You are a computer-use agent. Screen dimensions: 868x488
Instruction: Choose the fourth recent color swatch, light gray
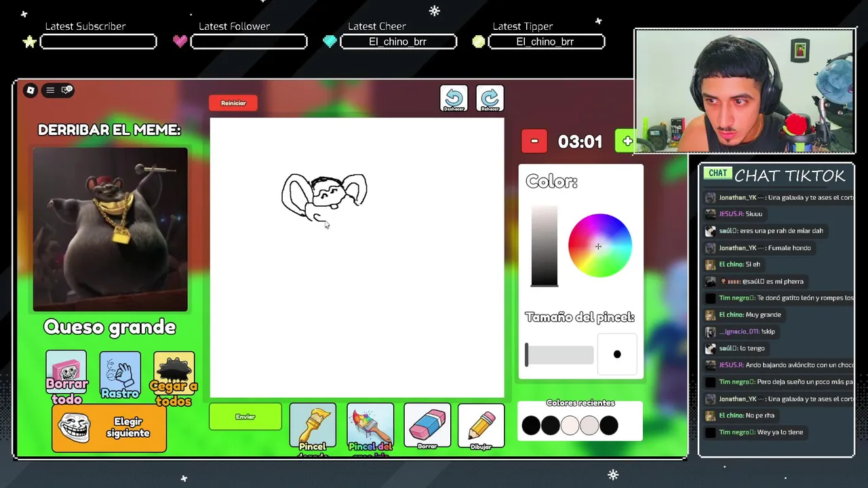click(589, 425)
